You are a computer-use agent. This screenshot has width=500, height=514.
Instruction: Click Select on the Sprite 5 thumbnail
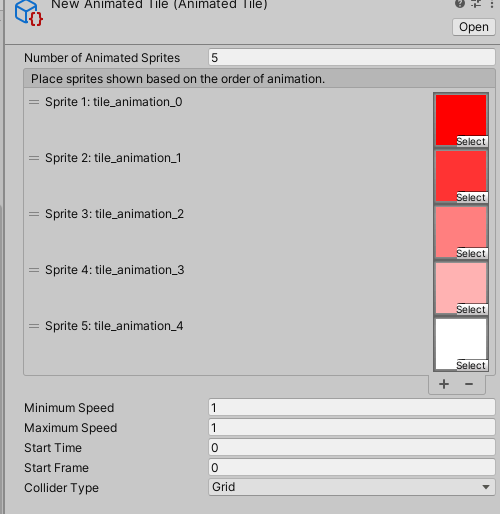(x=471, y=366)
